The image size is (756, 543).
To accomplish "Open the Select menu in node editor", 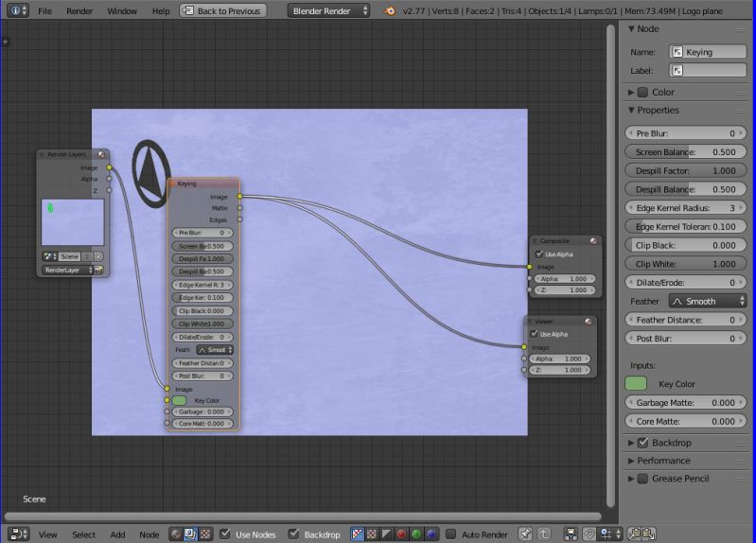I will 84,534.
